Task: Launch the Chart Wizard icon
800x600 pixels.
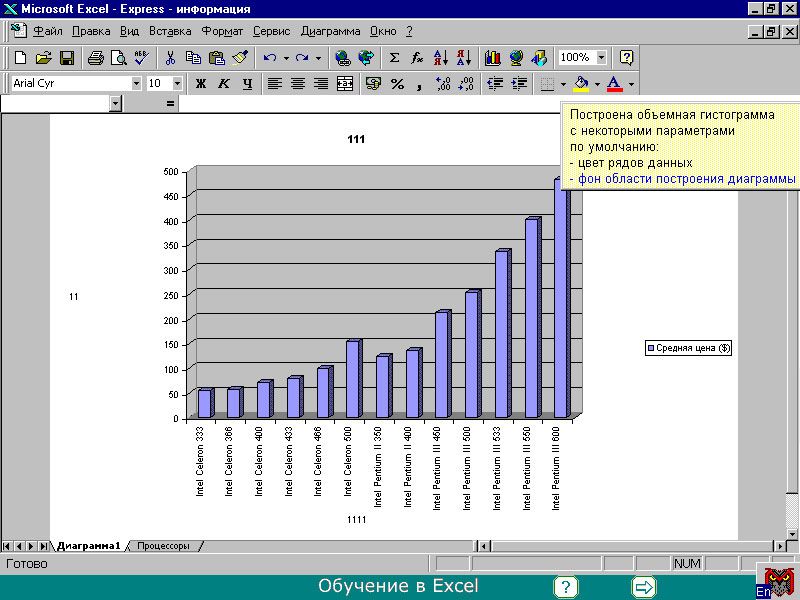Action: click(x=492, y=58)
